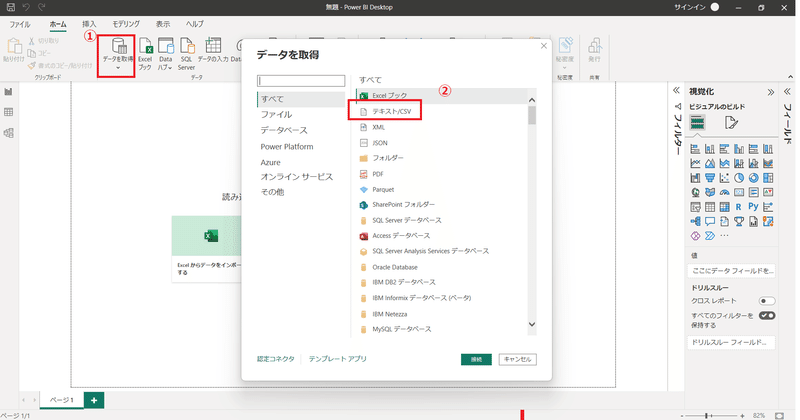
Task: Select the matrix visual
Action: click(724, 207)
